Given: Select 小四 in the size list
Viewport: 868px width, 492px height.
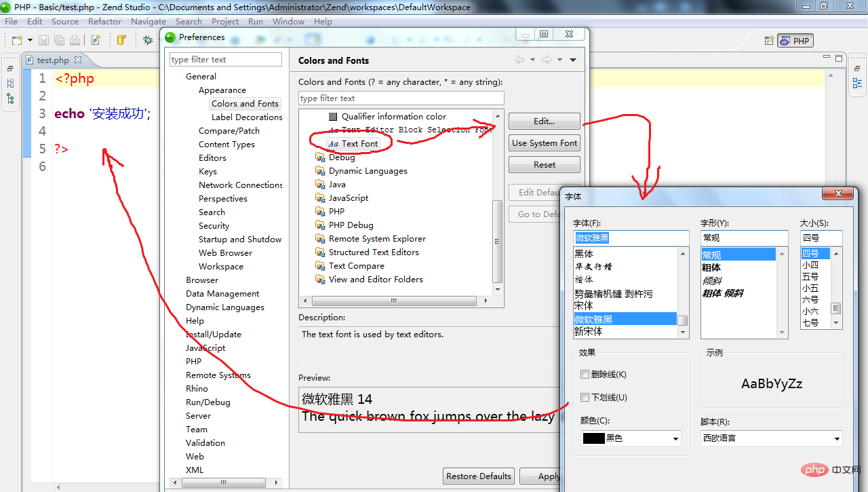Looking at the screenshot, I should (810, 265).
